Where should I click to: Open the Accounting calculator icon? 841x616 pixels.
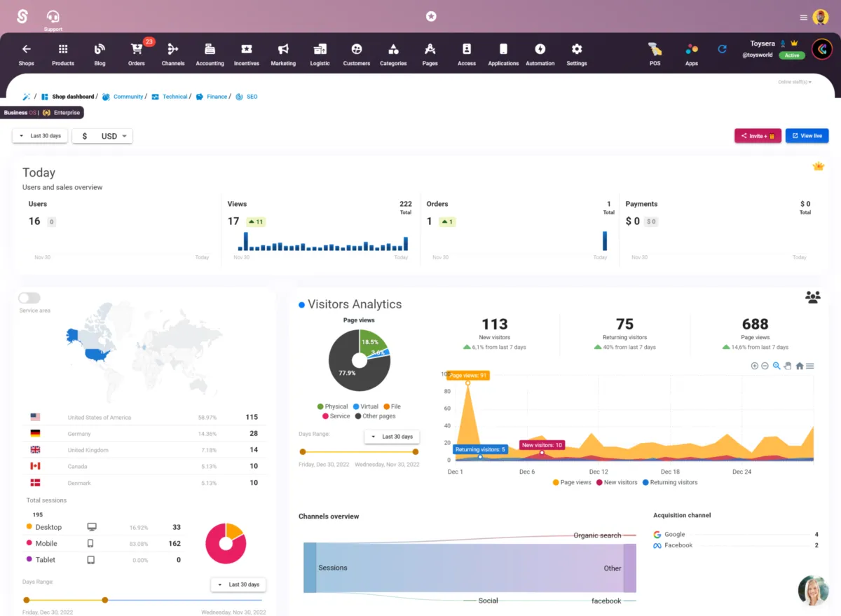(210, 49)
